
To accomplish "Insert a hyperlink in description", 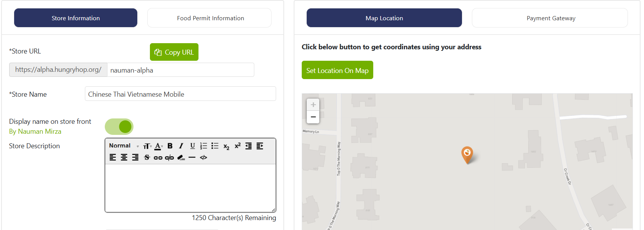I will 158,157.
